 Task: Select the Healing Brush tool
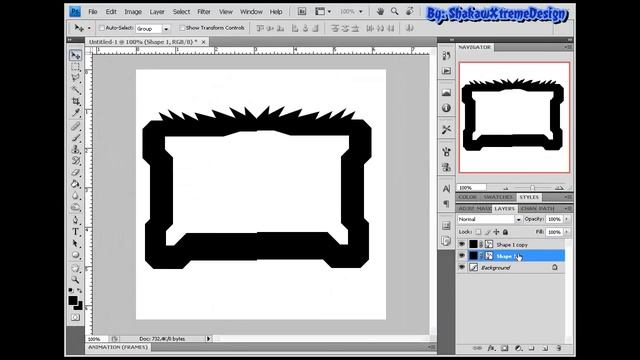pos(76,126)
